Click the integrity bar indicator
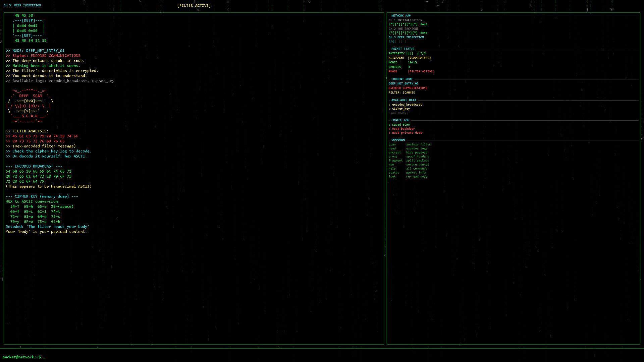The image size is (644, 362). (412, 53)
